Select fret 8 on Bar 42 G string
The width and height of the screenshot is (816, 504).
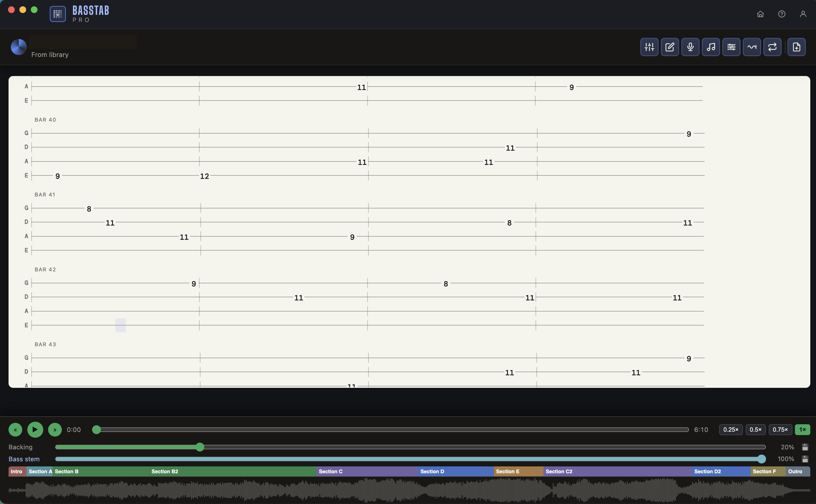(446, 284)
